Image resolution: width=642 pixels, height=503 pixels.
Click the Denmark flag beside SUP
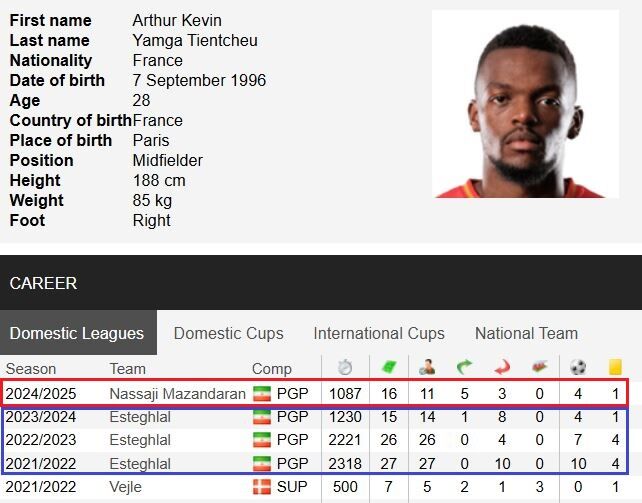(x=262, y=487)
